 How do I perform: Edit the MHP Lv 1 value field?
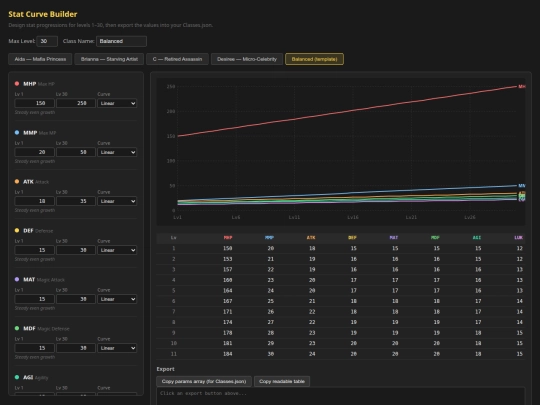(x=34, y=103)
